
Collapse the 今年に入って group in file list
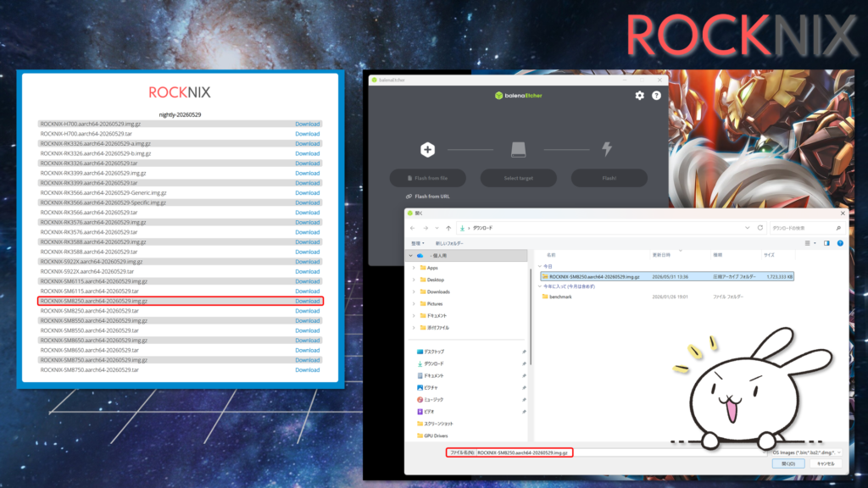(540, 286)
